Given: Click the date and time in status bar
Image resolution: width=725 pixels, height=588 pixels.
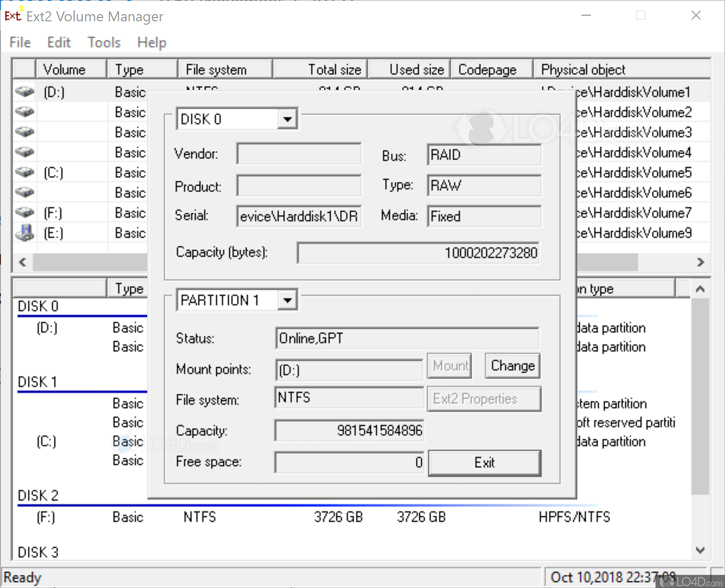Looking at the screenshot, I should (613, 578).
